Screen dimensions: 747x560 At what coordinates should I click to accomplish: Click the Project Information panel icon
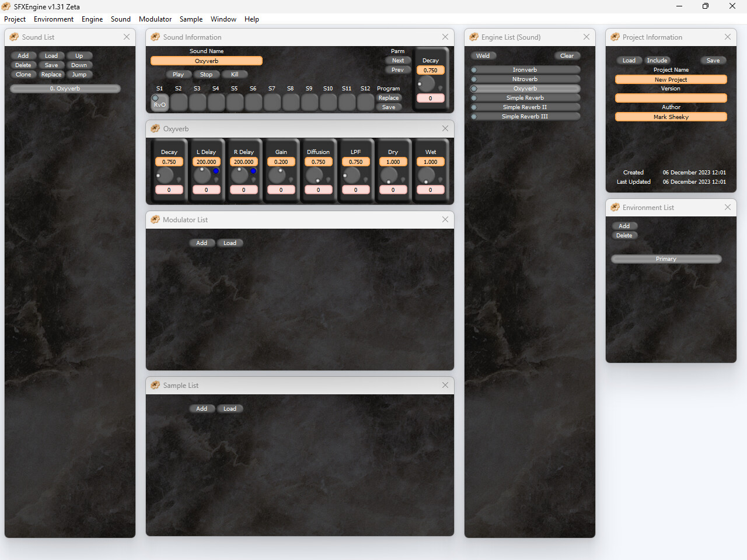[x=615, y=37]
